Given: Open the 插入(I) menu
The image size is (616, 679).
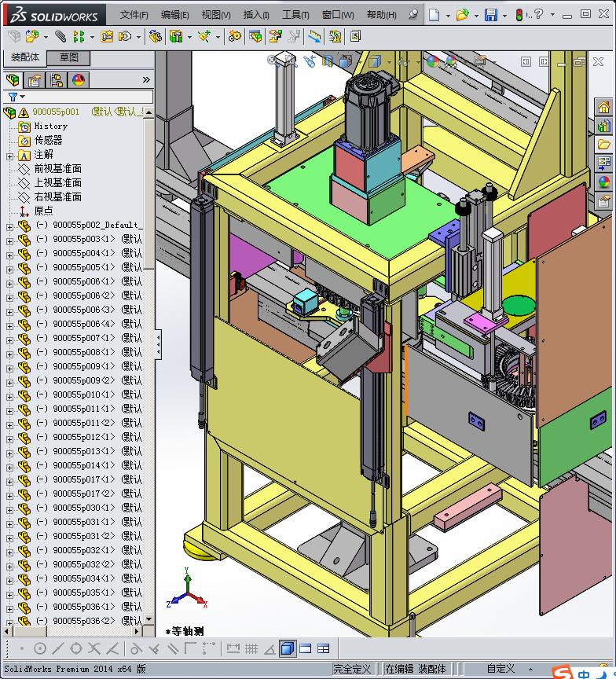Looking at the screenshot, I should 256,15.
